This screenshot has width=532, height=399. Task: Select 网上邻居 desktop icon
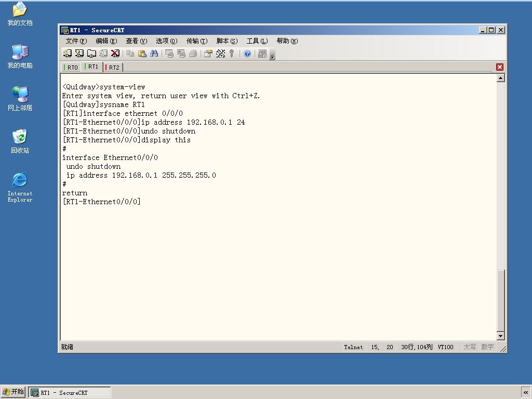click(20, 98)
